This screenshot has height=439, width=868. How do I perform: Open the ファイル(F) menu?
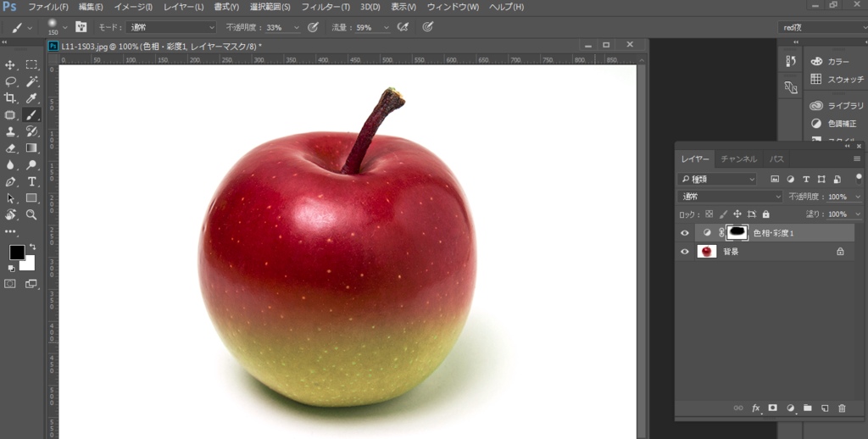48,7
